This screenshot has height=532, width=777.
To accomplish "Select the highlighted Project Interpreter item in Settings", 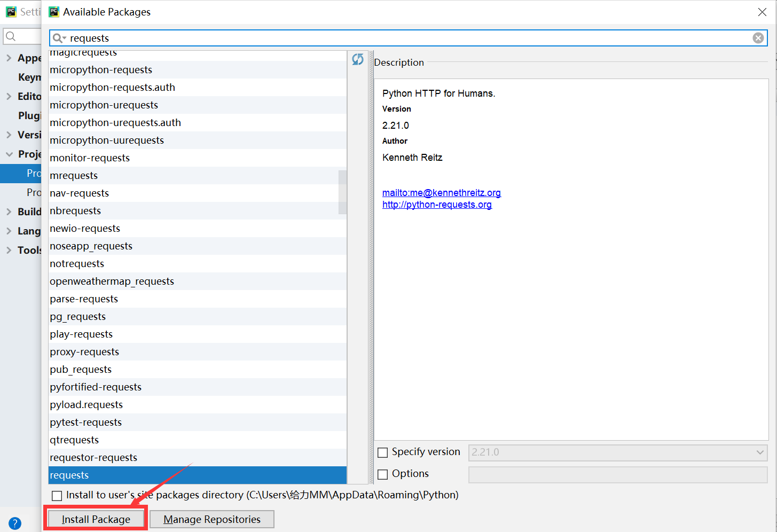I will tap(21, 173).
